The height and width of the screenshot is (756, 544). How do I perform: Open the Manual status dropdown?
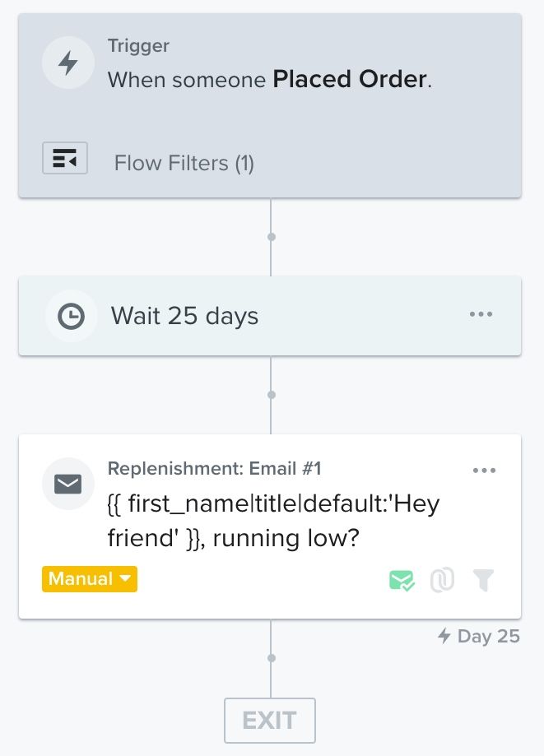89,579
